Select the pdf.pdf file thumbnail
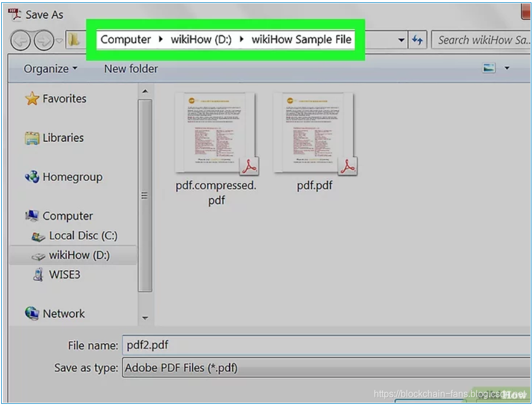The image size is (532, 405). click(315, 134)
